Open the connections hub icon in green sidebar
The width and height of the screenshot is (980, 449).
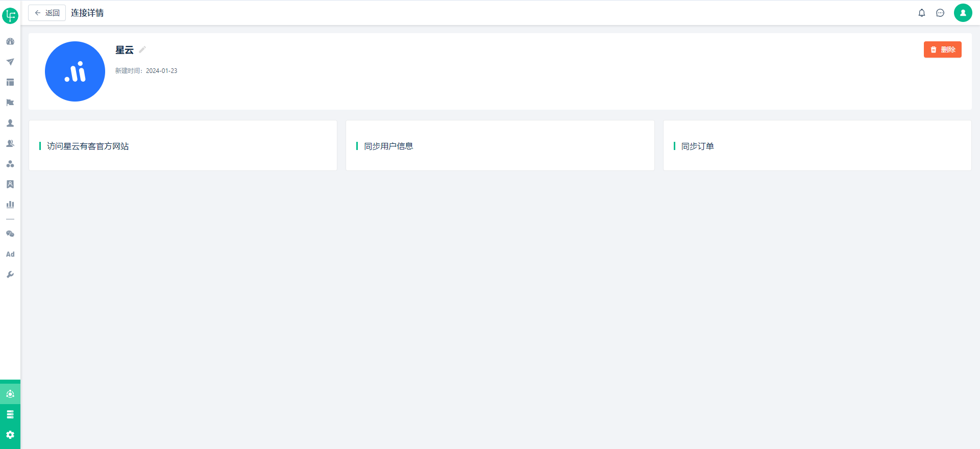pyautogui.click(x=10, y=394)
